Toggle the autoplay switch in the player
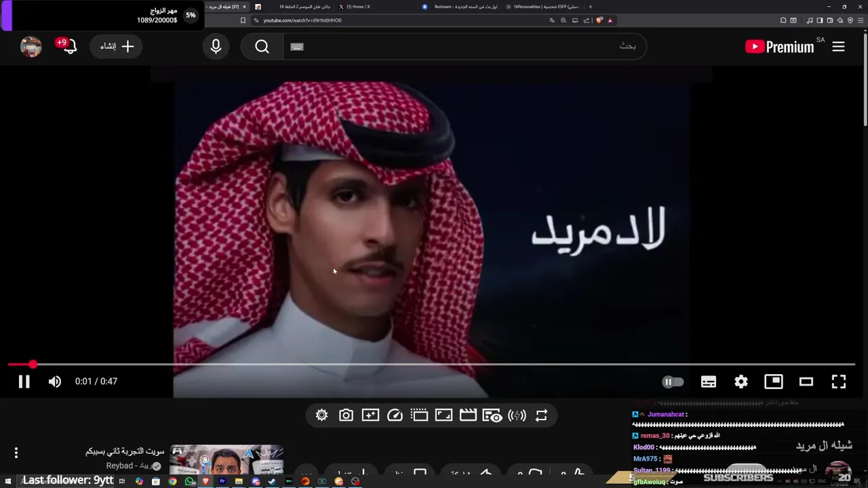 tap(673, 382)
